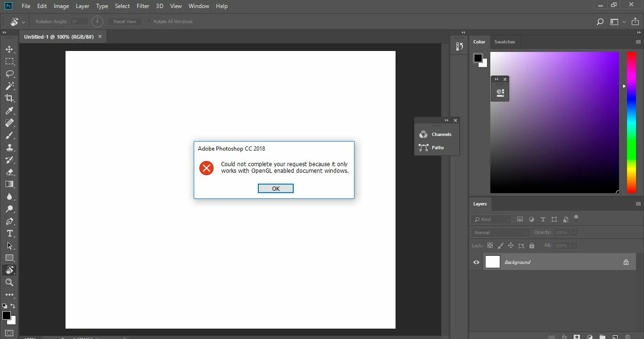This screenshot has height=339, width=644.
Task: Select the Brush tool
Action: point(9,135)
